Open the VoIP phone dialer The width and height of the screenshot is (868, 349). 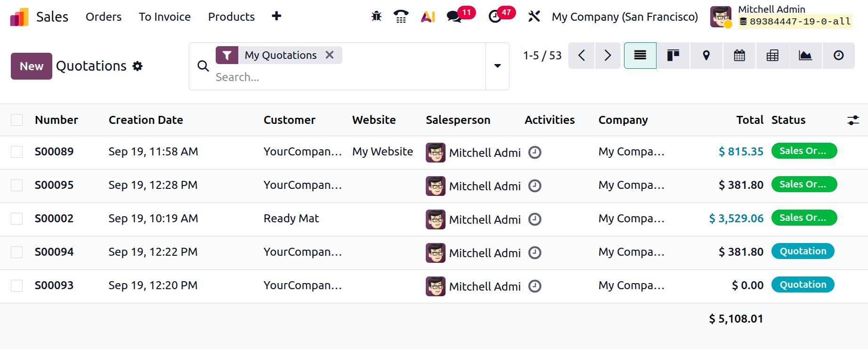tap(401, 16)
